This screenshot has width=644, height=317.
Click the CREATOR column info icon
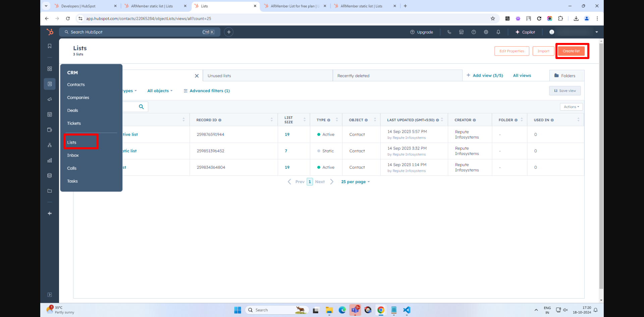[474, 120]
